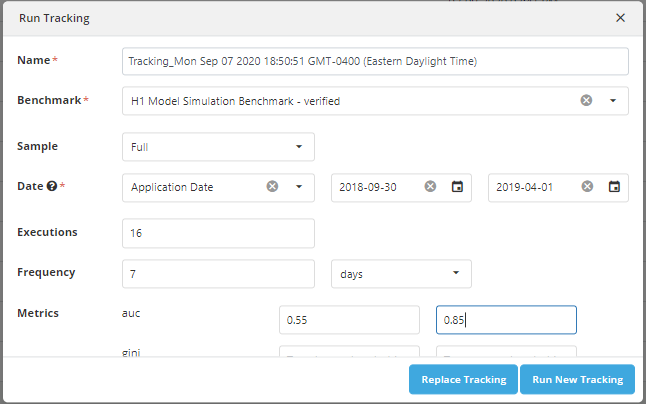This screenshot has width=646, height=404.
Task: Open the frequency unit dropdown showing days
Action: (401, 274)
